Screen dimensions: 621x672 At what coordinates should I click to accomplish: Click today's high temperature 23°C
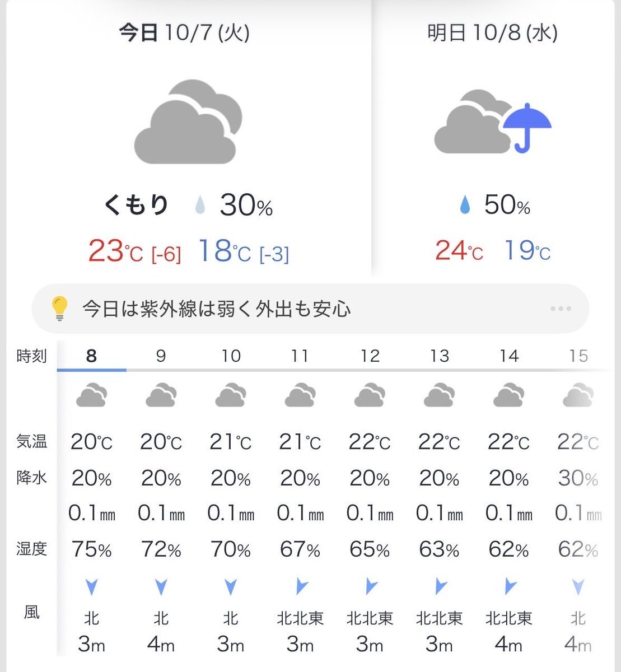pyautogui.click(x=115, y=251)
